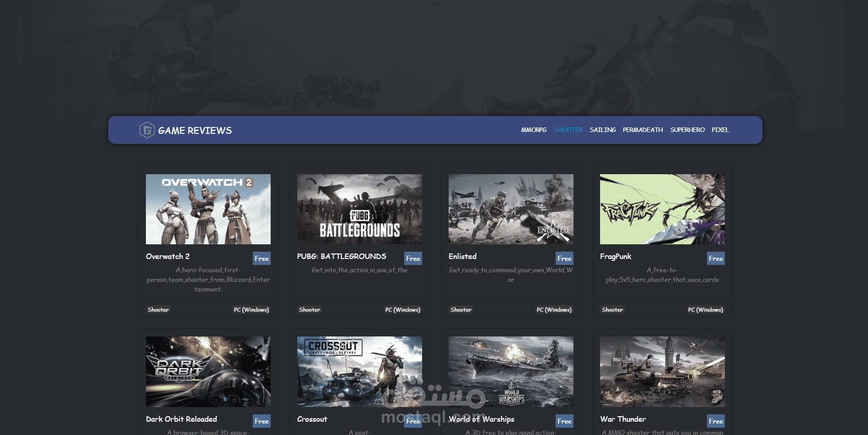Image resolution: width=868 pixels, height=435 pixels.
Task: Open the Overwatch 2 thumbnail
Action: 208,209
